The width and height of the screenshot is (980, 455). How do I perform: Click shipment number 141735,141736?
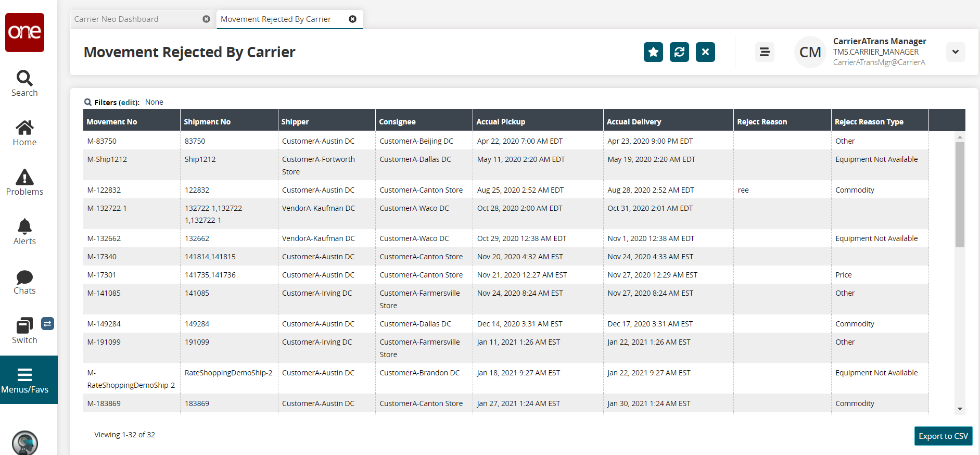[x=229, y=274]
